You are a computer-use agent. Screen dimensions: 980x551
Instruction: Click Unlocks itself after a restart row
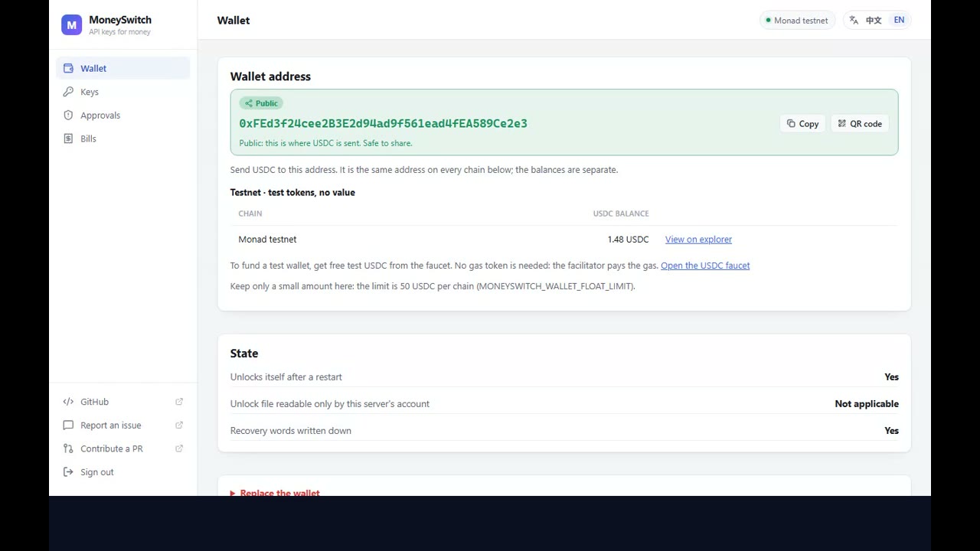[564, 377]
